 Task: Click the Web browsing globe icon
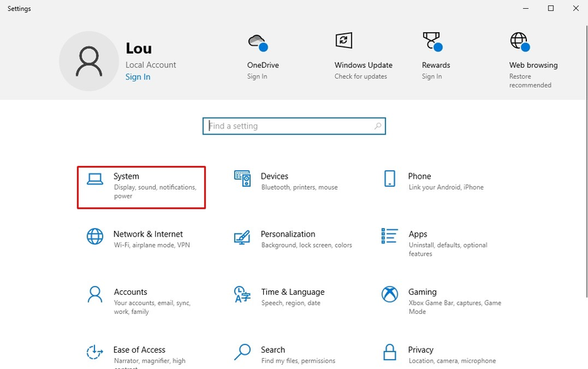[x=520, y=42]
